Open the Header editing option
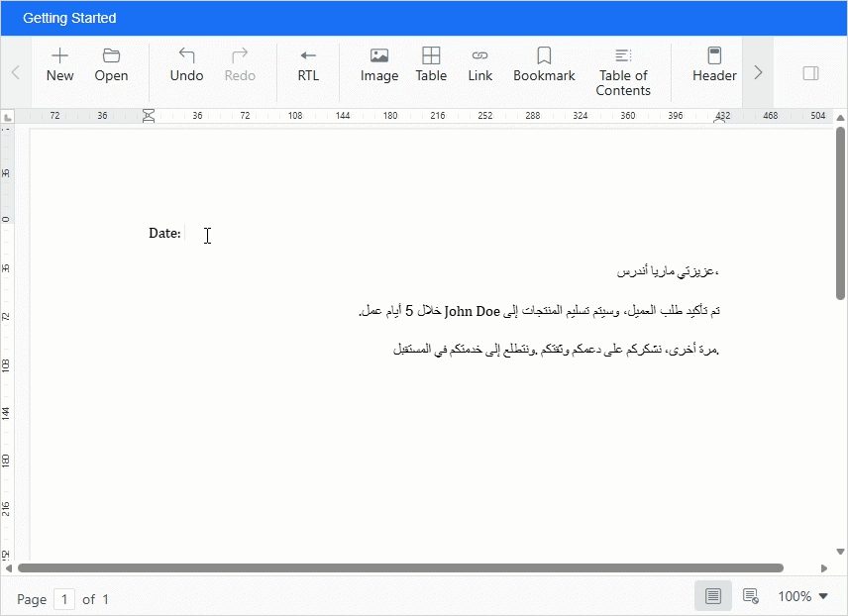The width and height of the screenshot is (848, 616). [714, 65]
